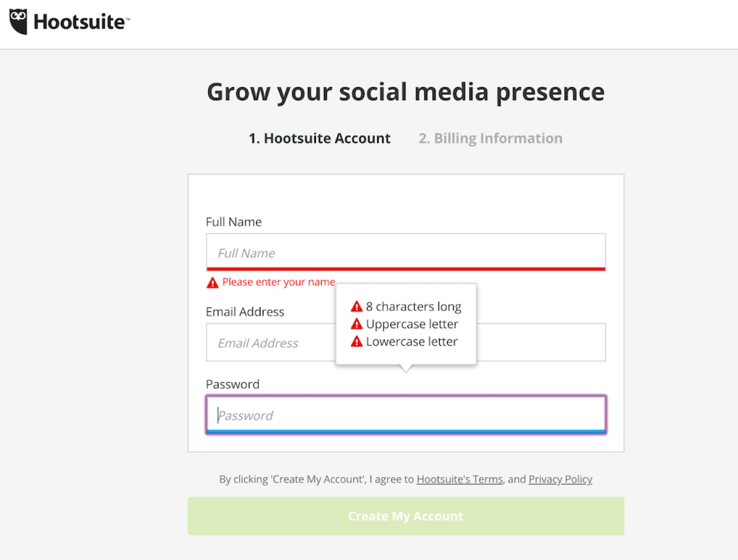738x560 pixels.
Task: Select the owl face inside the logo
Action: [17, 19]
